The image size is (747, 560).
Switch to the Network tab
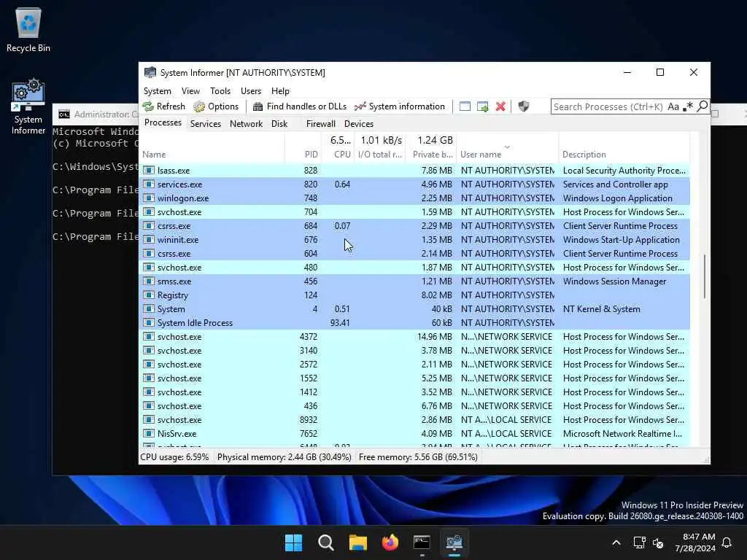click(247, 124)
